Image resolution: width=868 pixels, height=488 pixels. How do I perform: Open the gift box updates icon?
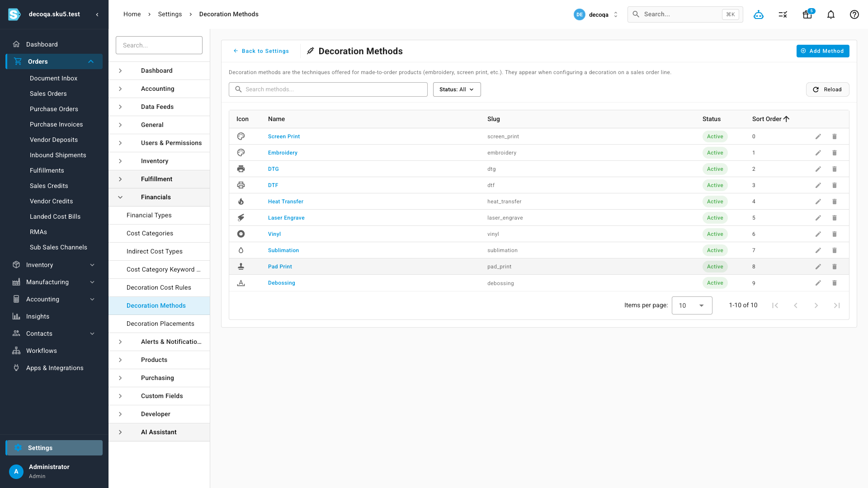[x=807, y=14]
